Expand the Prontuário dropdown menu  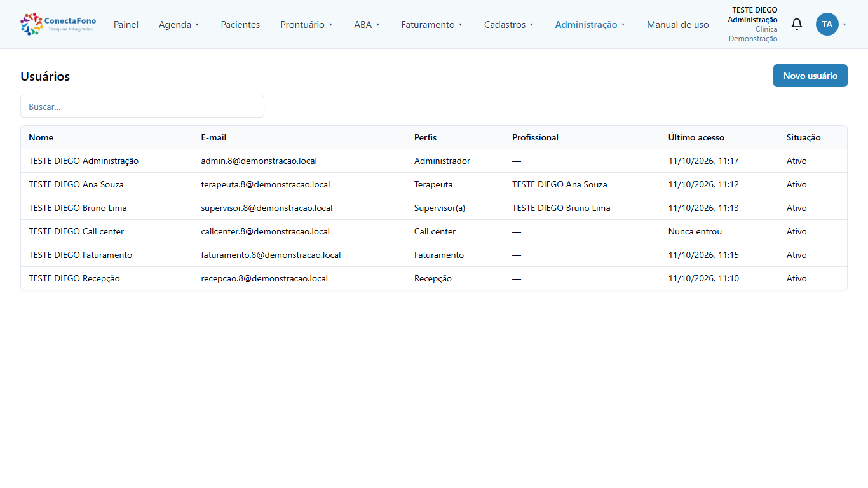[x=306, y=25]
